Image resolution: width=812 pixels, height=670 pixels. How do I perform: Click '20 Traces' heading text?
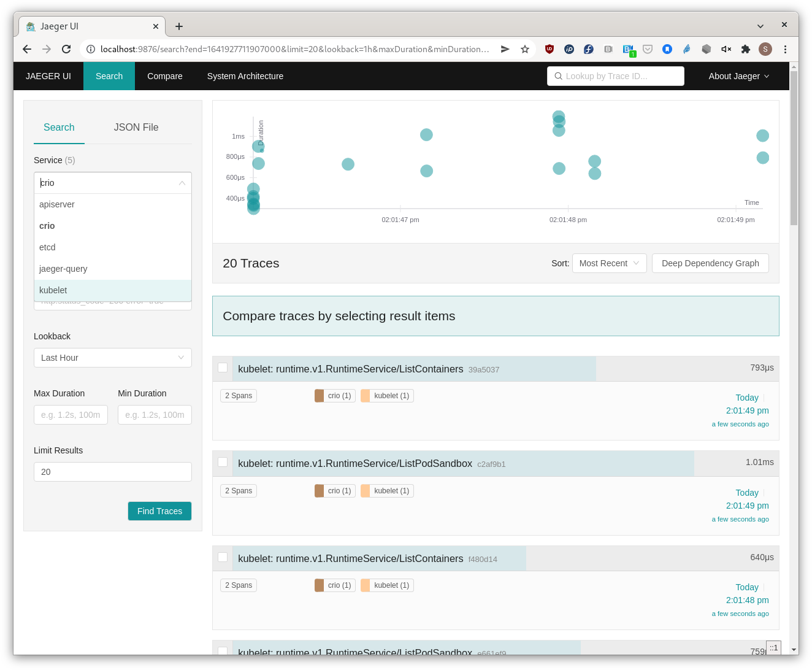[x=251, y=263]
